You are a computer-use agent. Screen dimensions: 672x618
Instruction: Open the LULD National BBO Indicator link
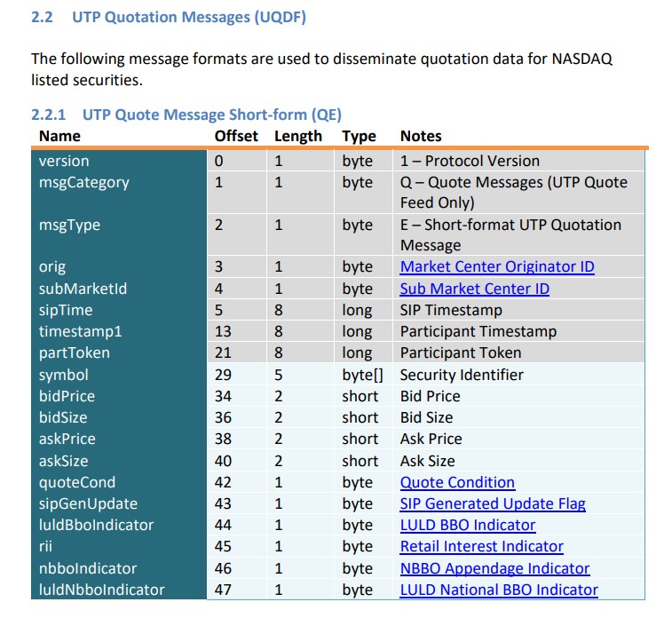click(x=499, y=590)
